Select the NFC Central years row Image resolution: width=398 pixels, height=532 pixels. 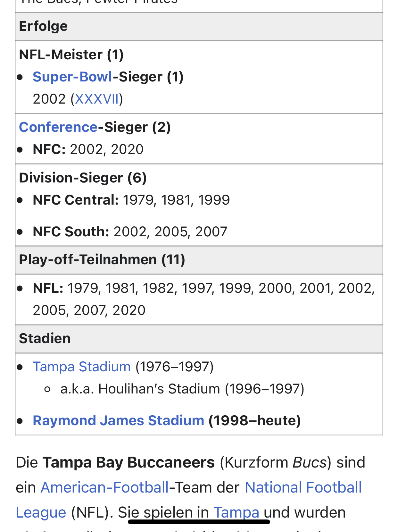point(131,200)
